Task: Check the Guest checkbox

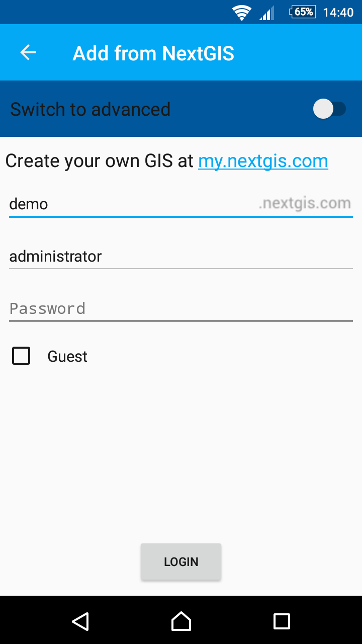Action: [x=21, y=356]
